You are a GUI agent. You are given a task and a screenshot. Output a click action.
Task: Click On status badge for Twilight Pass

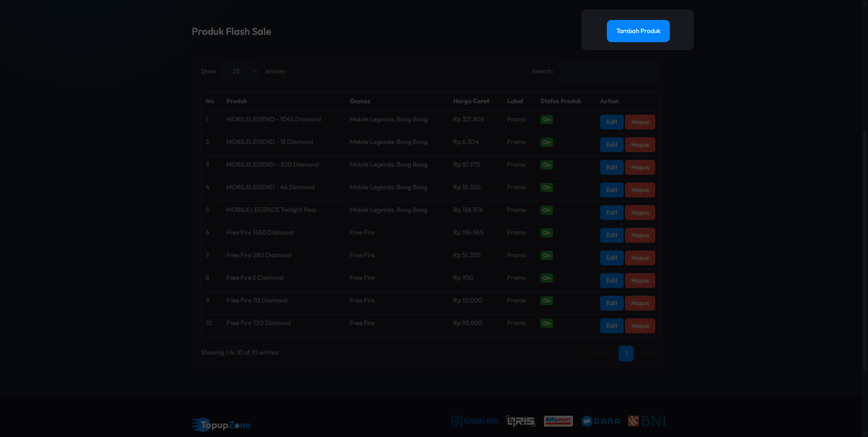click(x=547, y=210)
